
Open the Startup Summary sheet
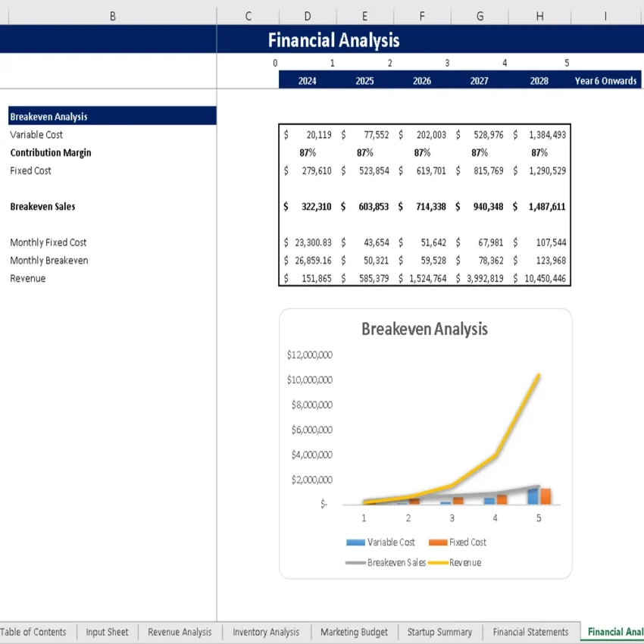click(x=439, y=632)
